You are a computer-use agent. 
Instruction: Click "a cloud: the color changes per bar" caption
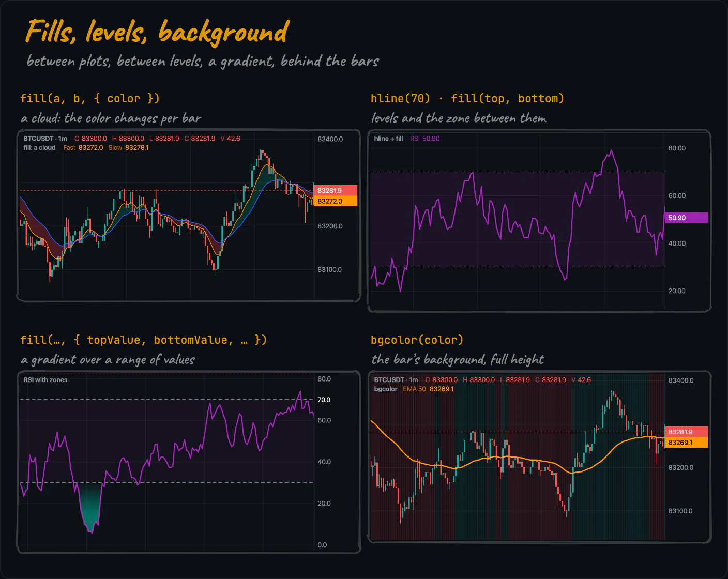pyautogui.click(x=111, y=118)
